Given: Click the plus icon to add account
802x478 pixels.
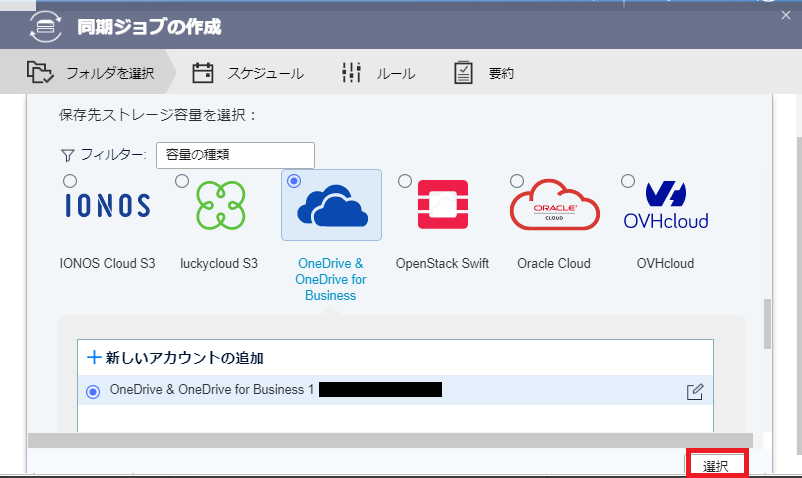Looking at the screenshot, I should coord(94,357).
